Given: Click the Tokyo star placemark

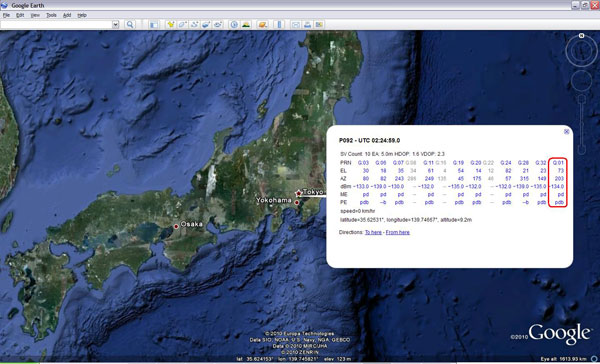Looking at the screenshot, I should [x=298, y=193].
